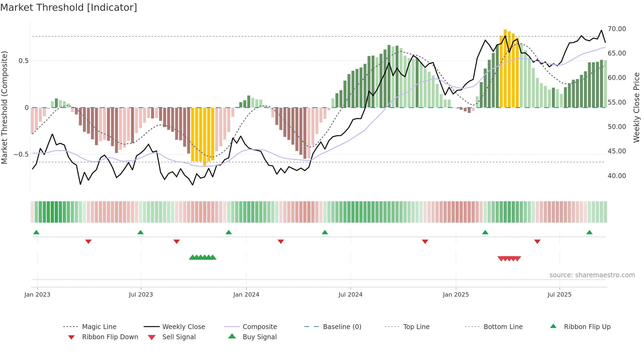The width and height of the screenshot is (644, 362).
Task: Click the ribbon flip up marker after Jan 2025
Action: point(485,232)
